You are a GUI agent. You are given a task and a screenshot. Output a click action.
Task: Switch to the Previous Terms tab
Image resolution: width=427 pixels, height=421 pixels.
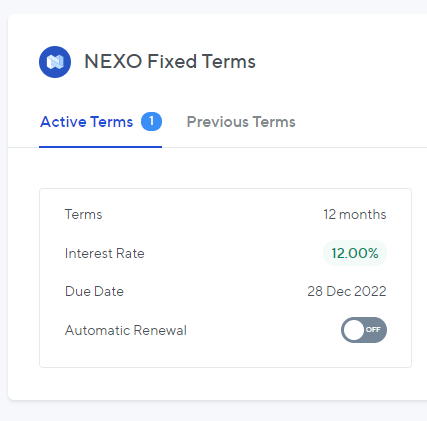pyautogui.click(x=241, y=122)
